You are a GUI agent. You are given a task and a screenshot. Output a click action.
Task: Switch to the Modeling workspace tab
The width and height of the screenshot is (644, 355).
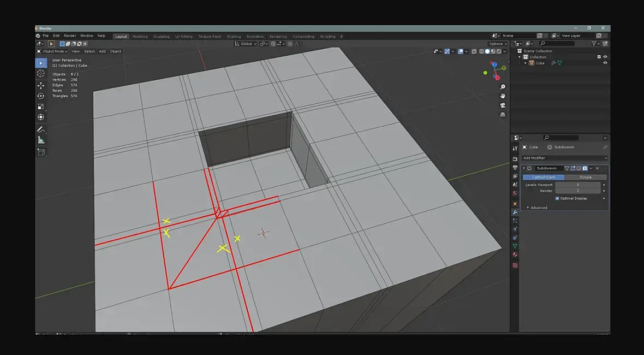(140, 37)
